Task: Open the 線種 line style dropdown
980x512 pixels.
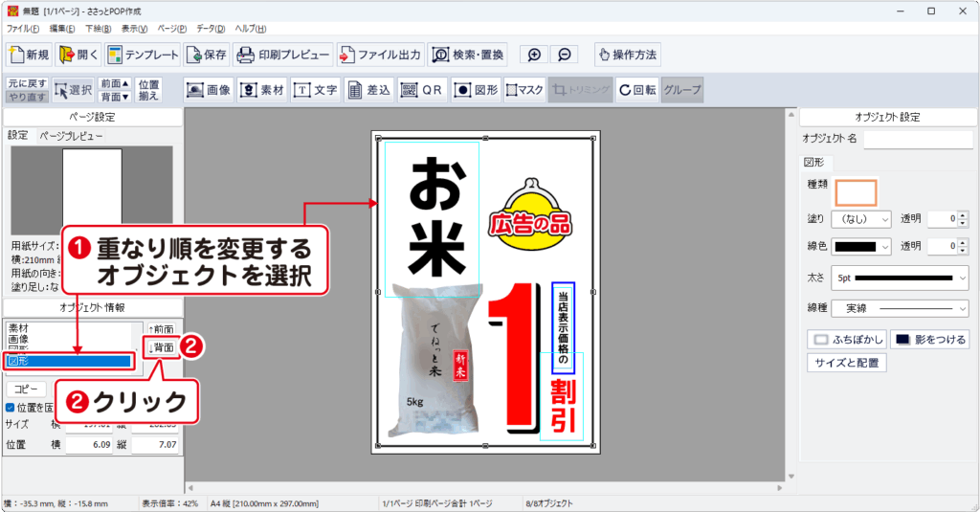Action: [901, 308]
